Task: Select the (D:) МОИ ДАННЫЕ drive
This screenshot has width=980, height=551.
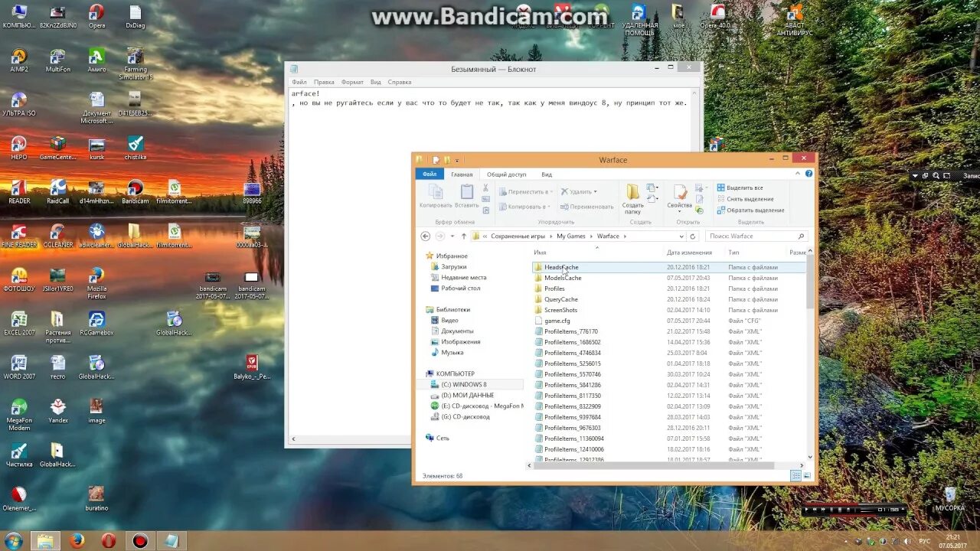Action: point(467,395)
